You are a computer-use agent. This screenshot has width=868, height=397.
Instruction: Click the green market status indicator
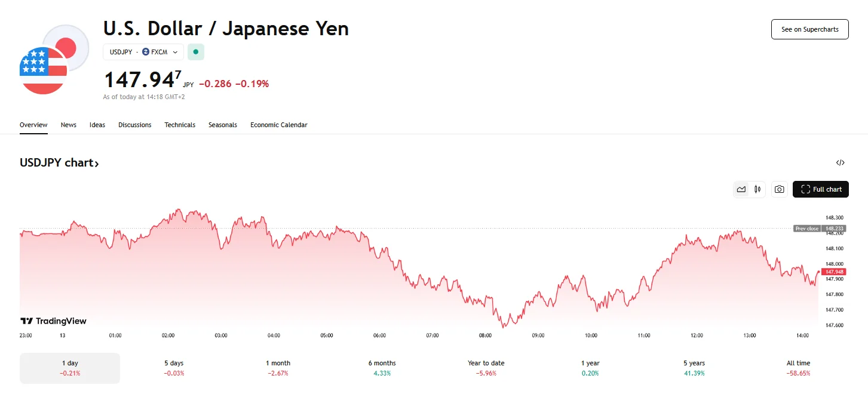coord(196,52)
